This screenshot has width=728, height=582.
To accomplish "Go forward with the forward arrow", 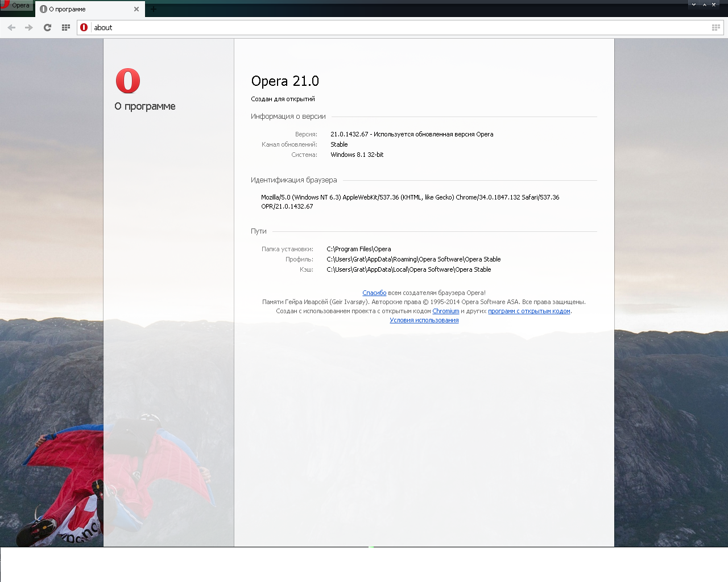I will tap(29, 27).
